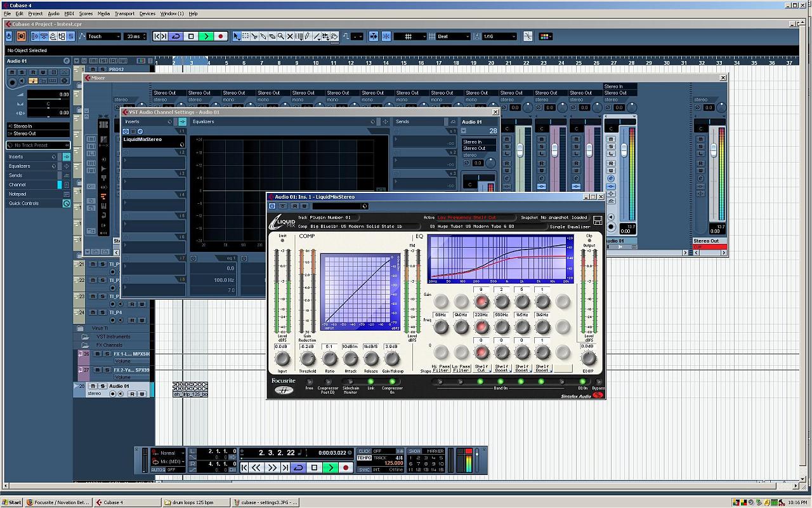Click the Windows Start button
Image resolution: width=812 pixels, height=508 pixels.
[11, 502]
